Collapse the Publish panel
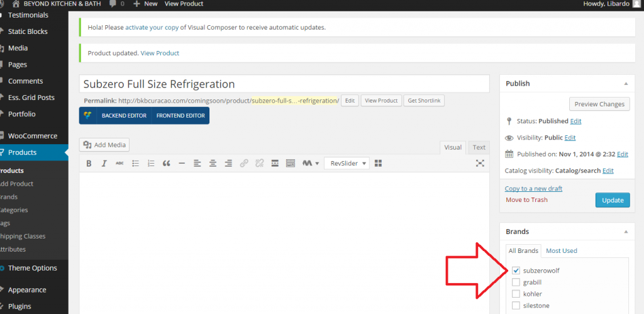Image resolution: width=644 pixels, height=314 pixels. click(625, 84)
